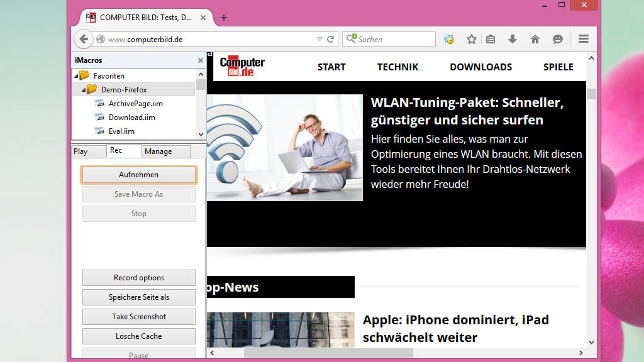Open a new tab with plus button
Image resolution: width=644 pixels, height=362 pixels.
pyautogui.click(x=224, y=18)
